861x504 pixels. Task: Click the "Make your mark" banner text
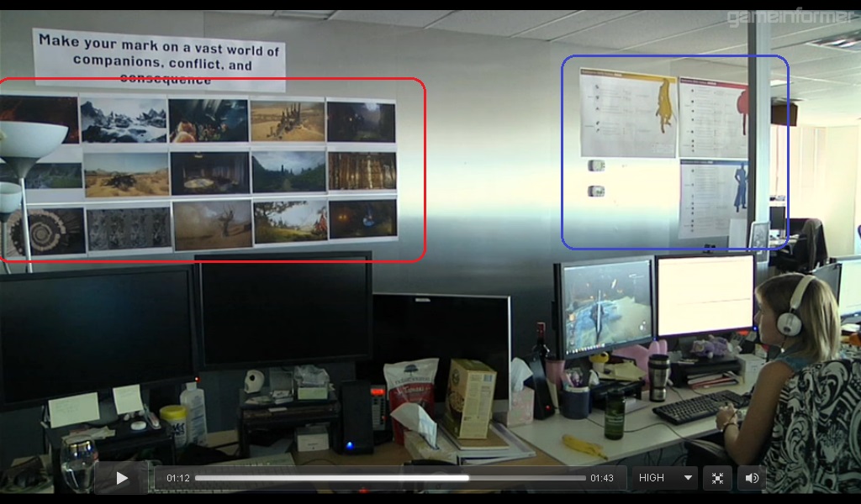pos(159,59)
